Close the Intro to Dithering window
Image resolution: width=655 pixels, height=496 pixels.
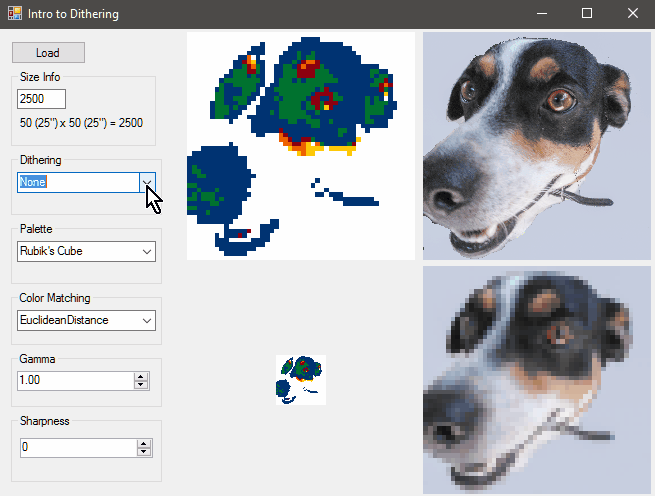(632, 14)
